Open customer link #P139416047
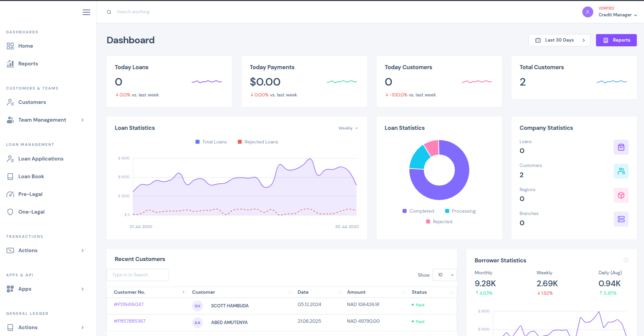 [129, 304]
